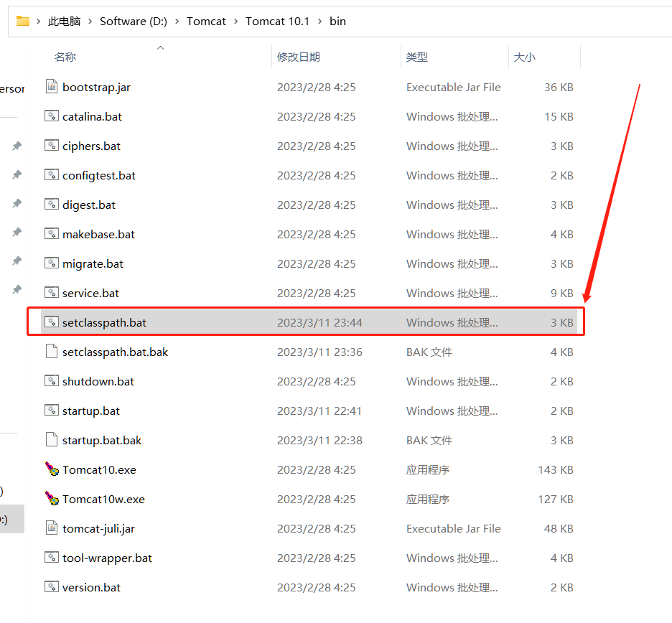
Task: Click size 36 KB cell
Action: 559,88
